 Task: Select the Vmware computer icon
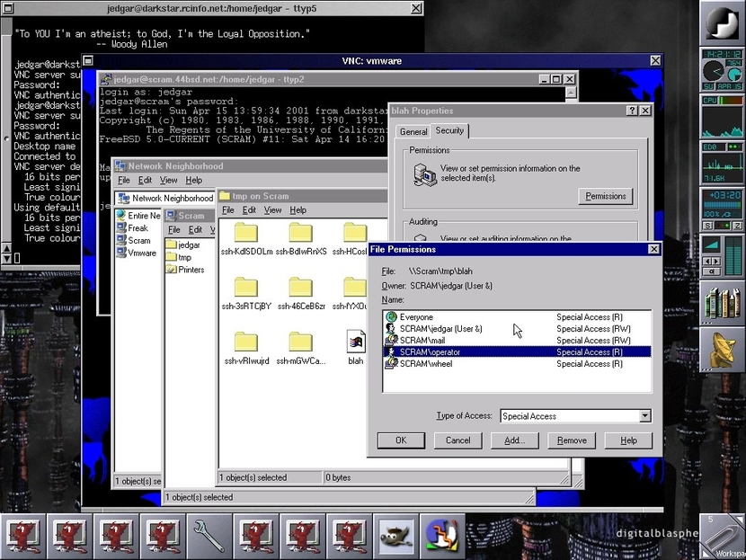tap(120, 253)
